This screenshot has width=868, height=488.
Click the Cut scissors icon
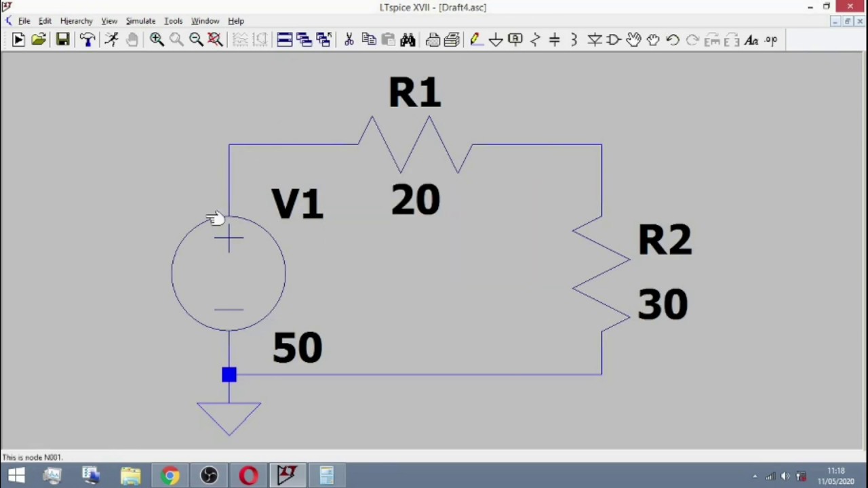(x=349, y=40)
